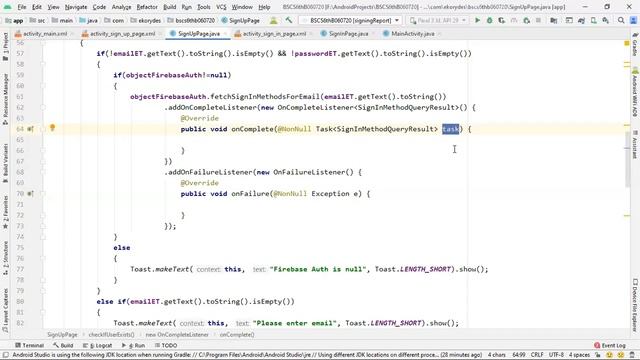Open the Navigate menu
This screenshot has height=360, width=640.
point(76,7)
